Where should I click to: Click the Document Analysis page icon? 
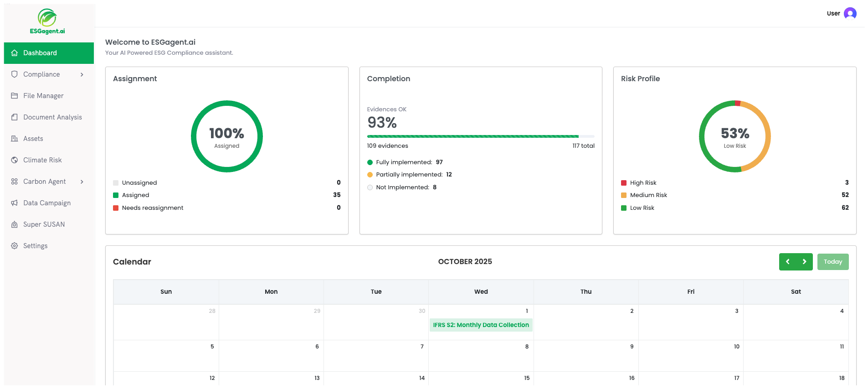coord(15,117)
